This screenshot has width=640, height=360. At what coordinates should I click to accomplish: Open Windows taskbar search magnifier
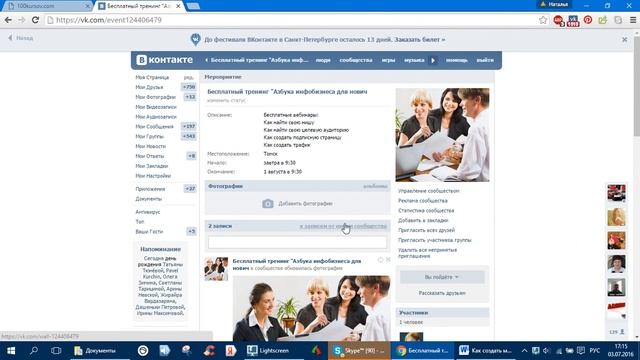(x=34, y=351)
